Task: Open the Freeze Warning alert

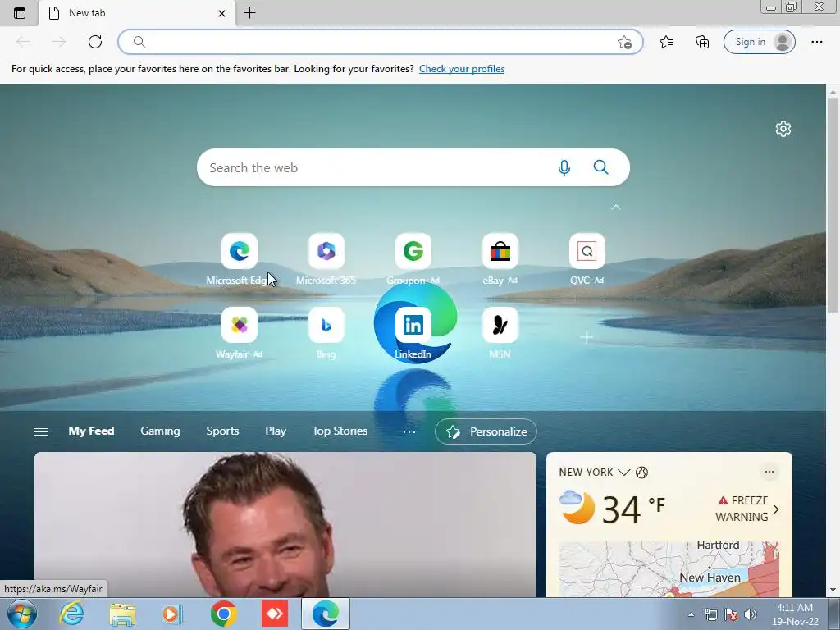Action: [748, 509]
